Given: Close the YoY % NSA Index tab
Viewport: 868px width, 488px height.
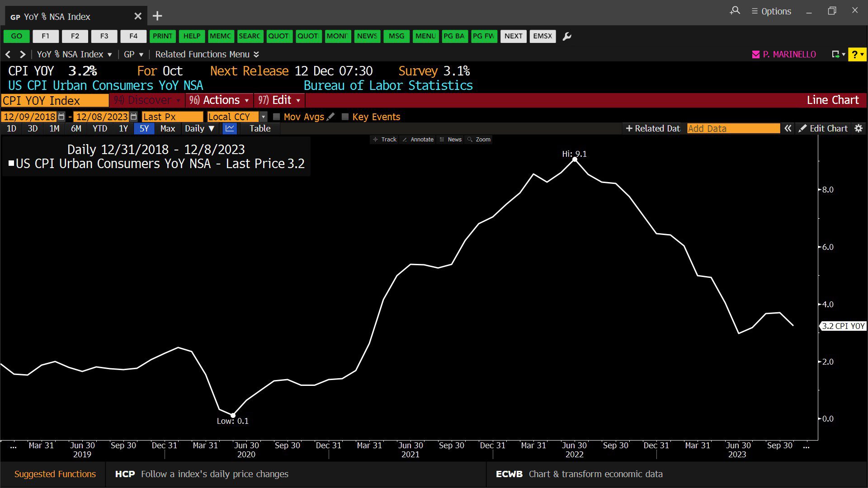Looking at the screenshot, I should 138,16.
